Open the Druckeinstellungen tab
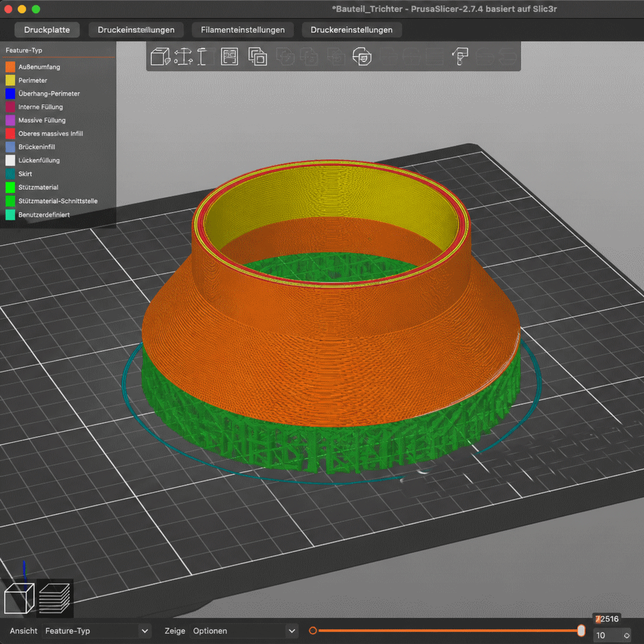The image size is (644, 644). pos(136,30)
